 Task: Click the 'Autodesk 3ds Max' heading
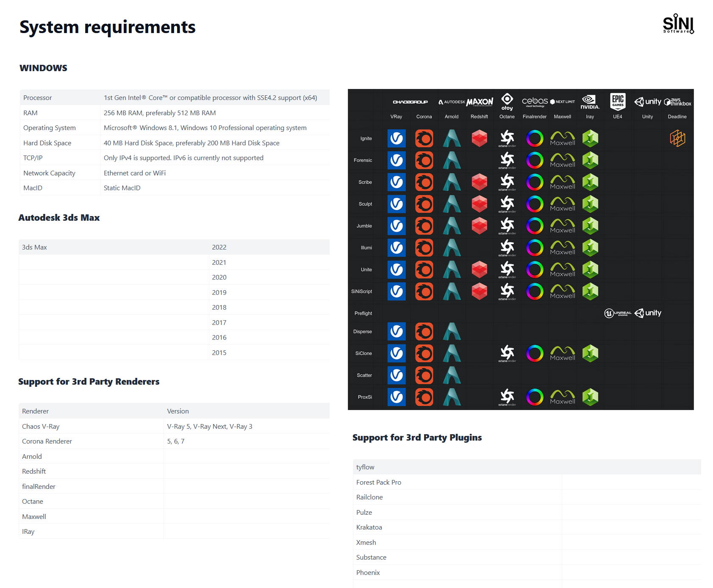59,218
